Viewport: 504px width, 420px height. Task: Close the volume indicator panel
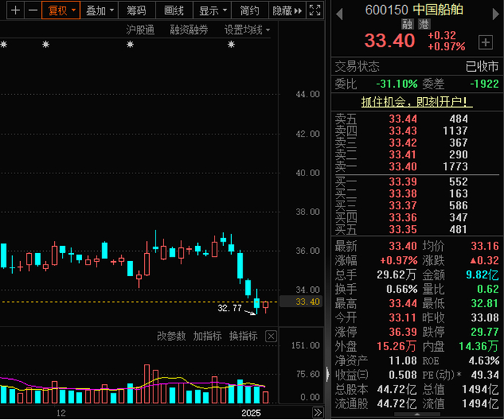coord(271,336)
